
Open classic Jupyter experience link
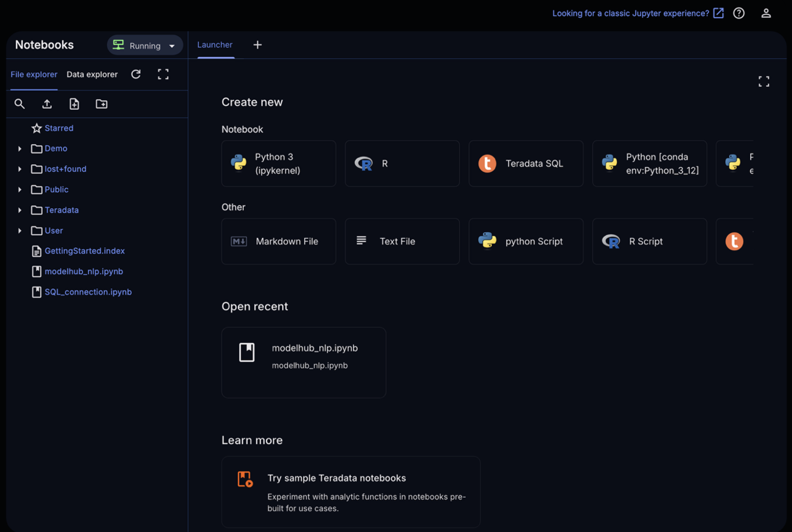coord(631,13)
